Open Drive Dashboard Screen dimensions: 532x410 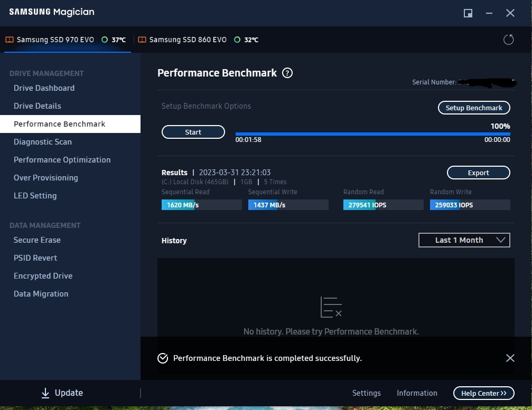44,88
